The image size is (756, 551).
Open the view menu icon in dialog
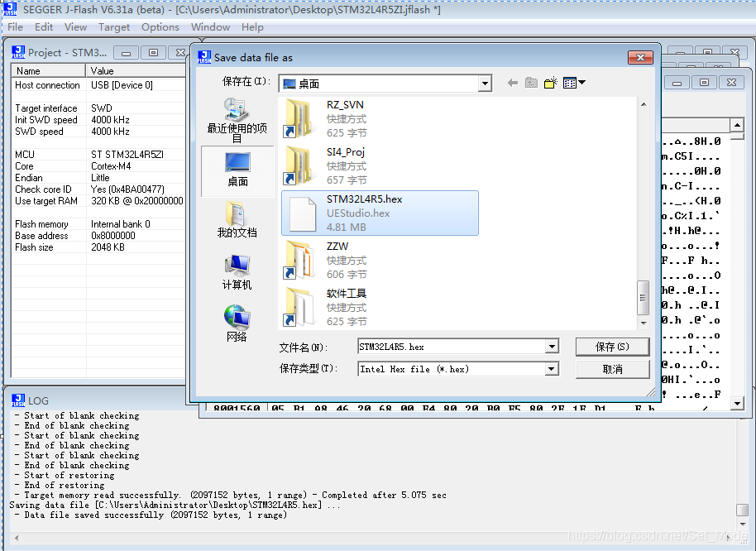click(574, 83)
